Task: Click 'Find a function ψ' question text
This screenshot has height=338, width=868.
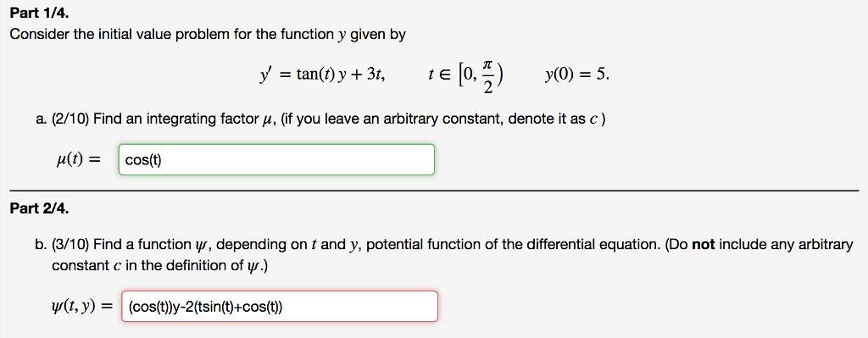Action: [151, 244]
